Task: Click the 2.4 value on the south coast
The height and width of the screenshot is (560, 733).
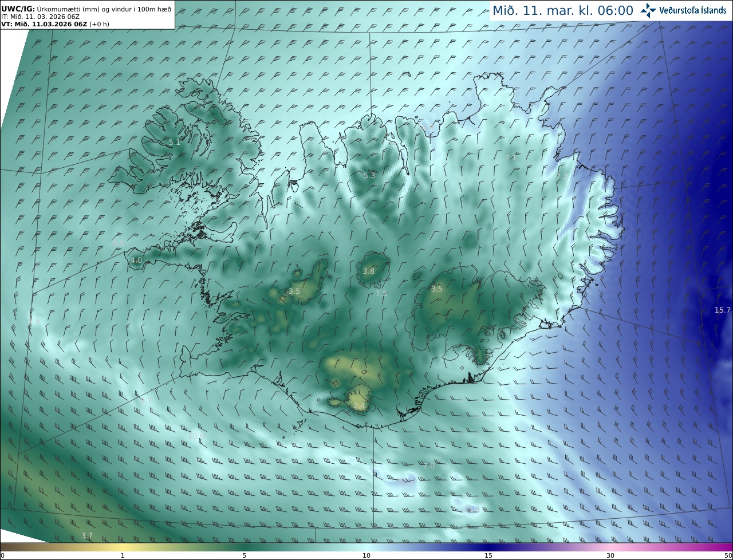Action: (x=358, y=405)
